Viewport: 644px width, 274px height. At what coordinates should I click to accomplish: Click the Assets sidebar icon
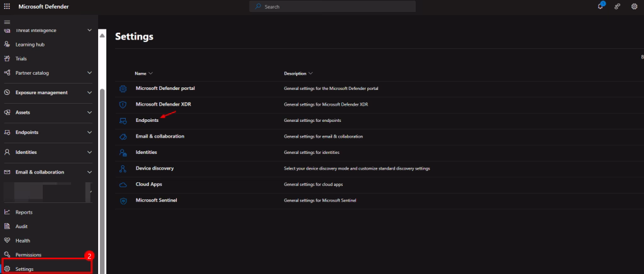tap(7, 112)
